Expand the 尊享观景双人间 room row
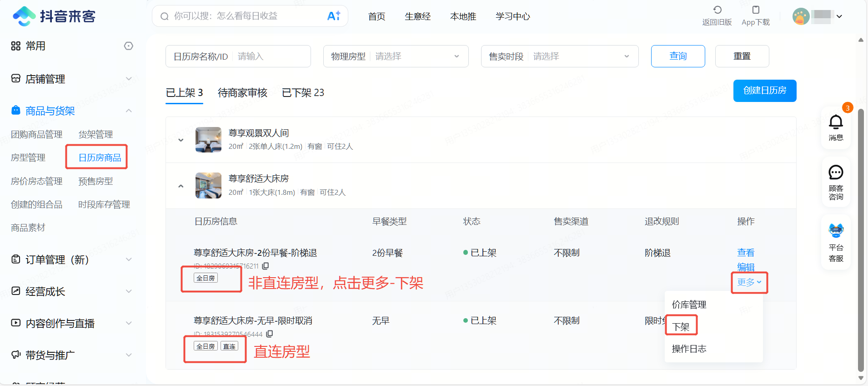The height and width of the screenshot is (386, 868). pos(181,140)
